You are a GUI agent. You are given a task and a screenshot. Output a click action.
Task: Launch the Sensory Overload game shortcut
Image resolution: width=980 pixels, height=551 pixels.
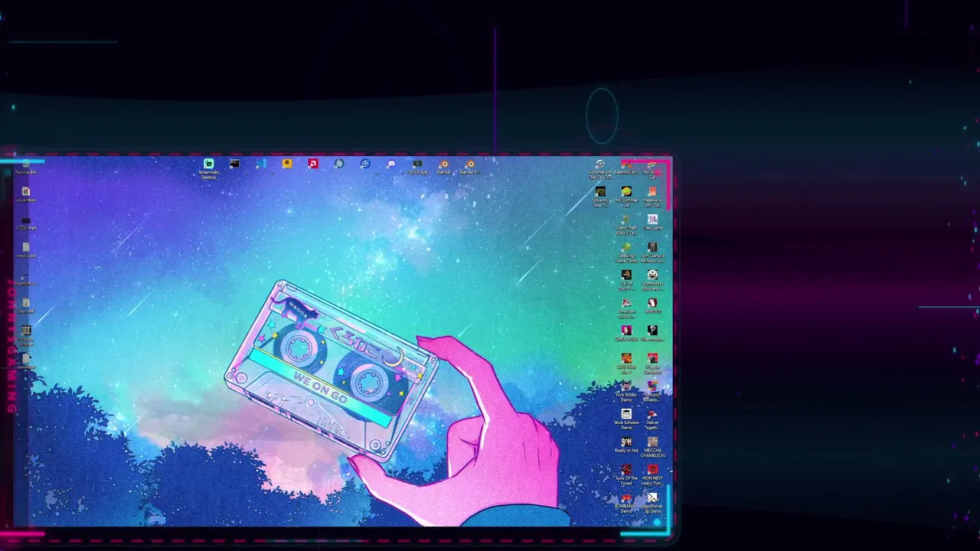point(652,392)
